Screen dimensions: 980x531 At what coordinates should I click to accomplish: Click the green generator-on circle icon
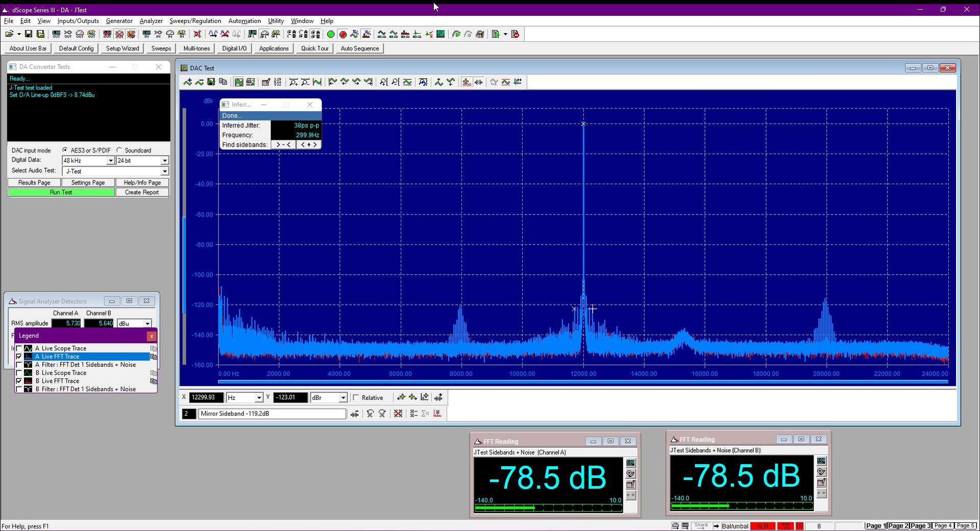(331, 34)
